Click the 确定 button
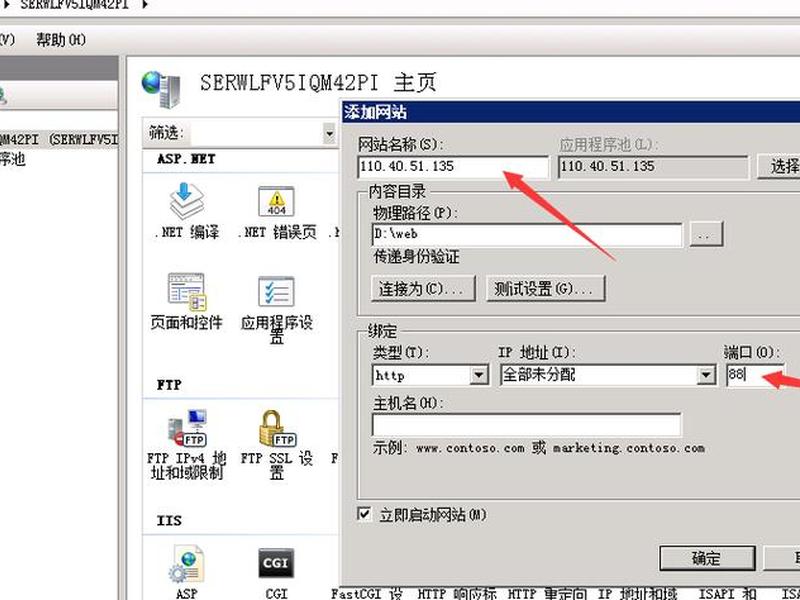This screenshot has width=800, height=600. point(707,558)
